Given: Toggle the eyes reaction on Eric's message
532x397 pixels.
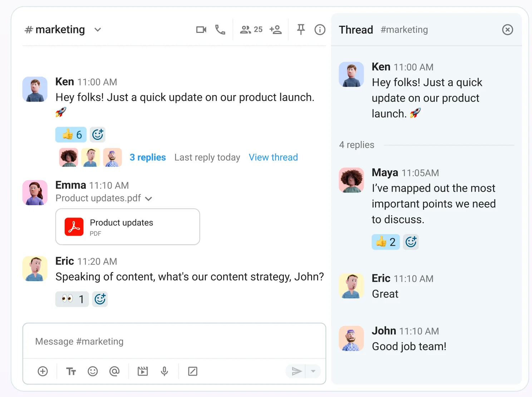Looking at the screenshot, I should pyautogui.click(x=72, y=299).
